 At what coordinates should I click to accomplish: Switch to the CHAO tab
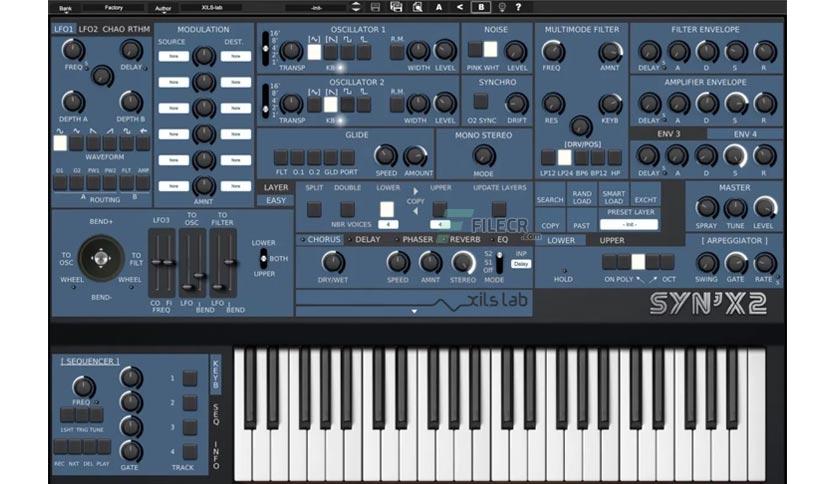click(x=112, y=29)
